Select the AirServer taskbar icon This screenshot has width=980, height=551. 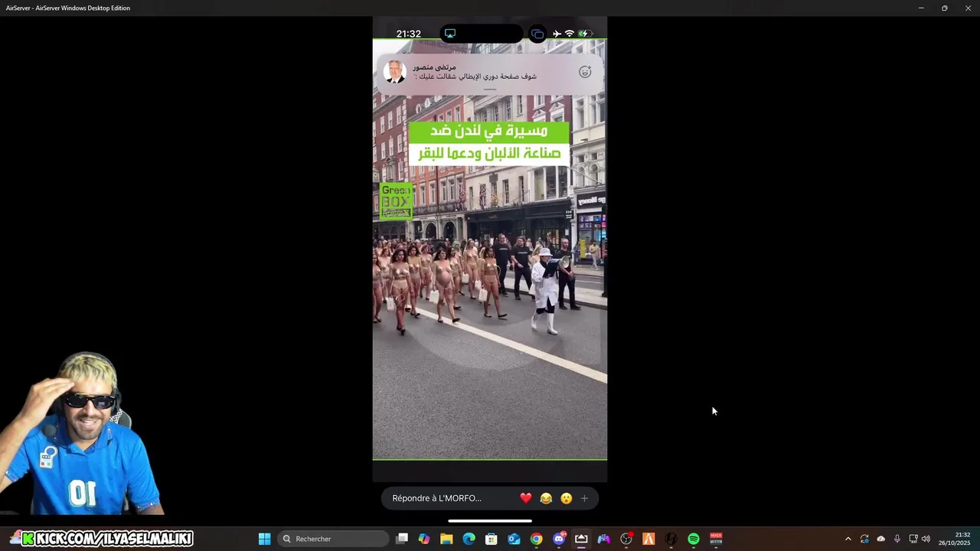(581, 539)
